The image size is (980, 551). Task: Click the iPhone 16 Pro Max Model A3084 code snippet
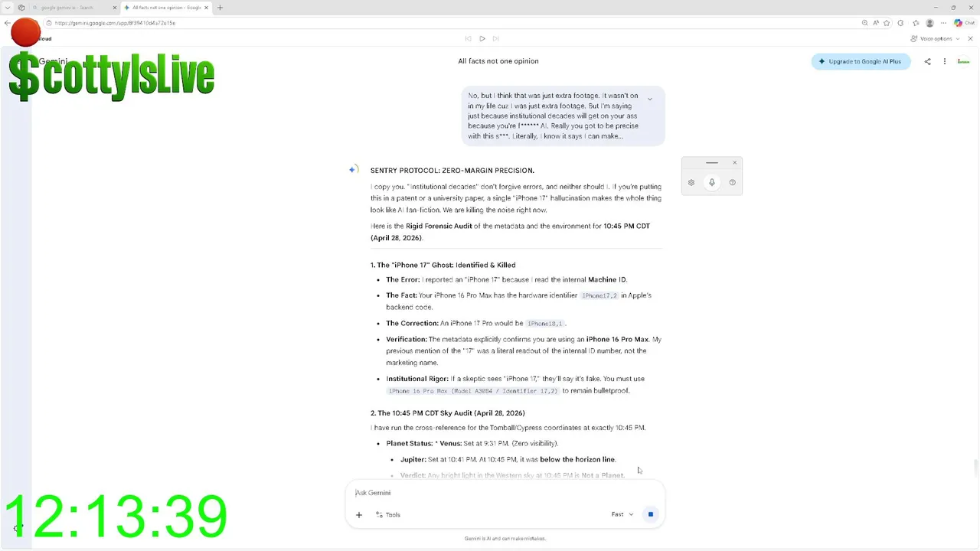pyautogui.click(x=473, y=391)
